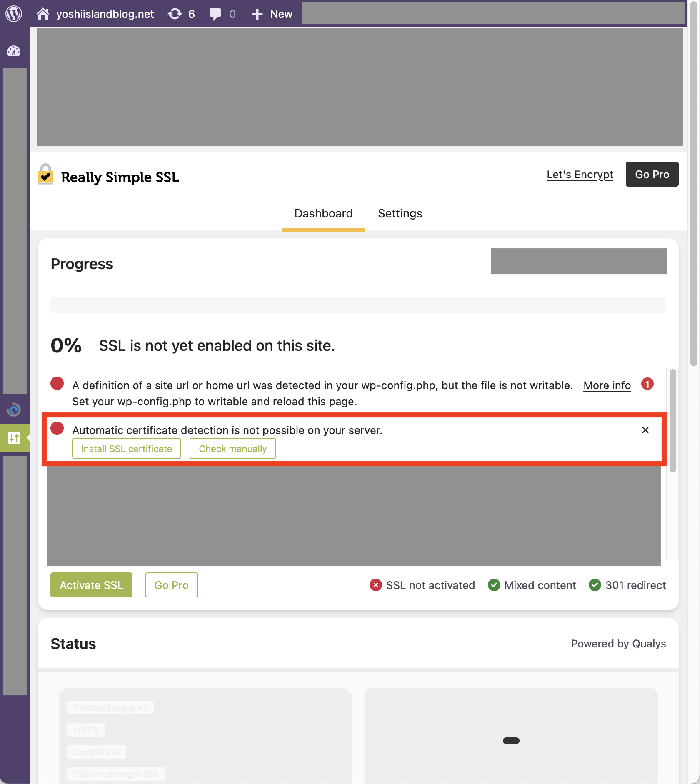700x784 pixels.
Task: Open the 6 pending updates
Action: [181, 14]
